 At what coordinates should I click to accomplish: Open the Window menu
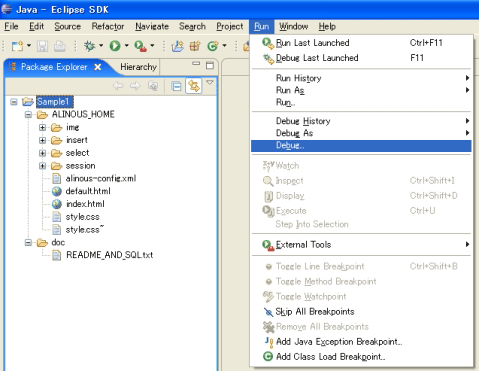[x=293, y=26]
